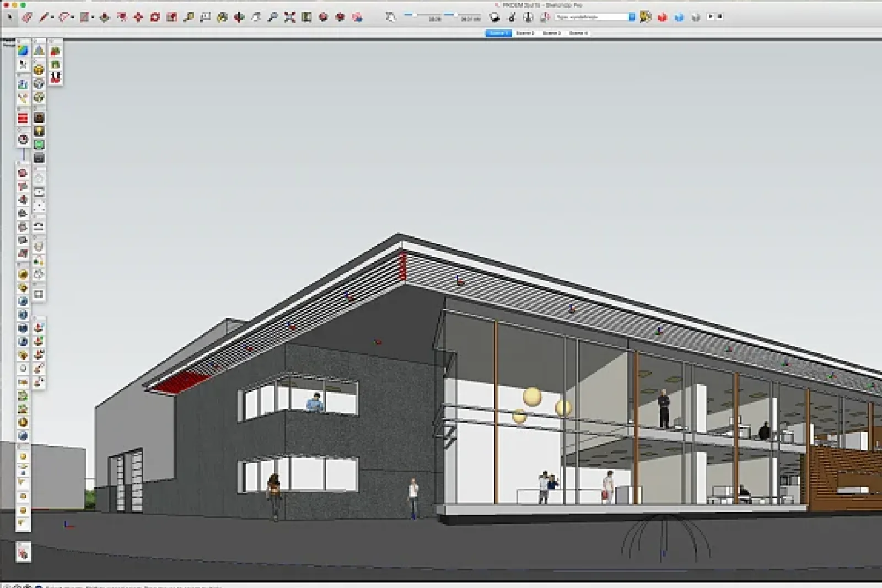
Task: Pick the Eraser tool
Action: [x=26, y=18]
